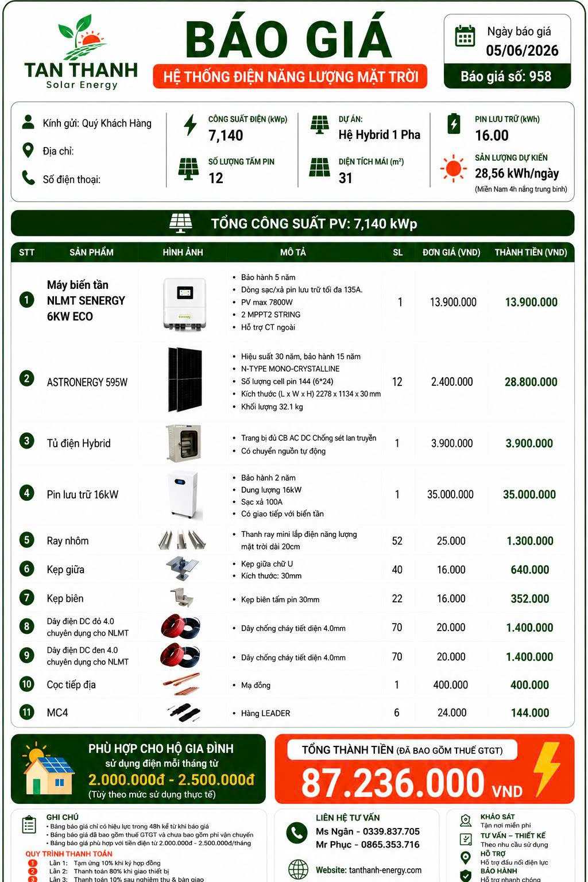Click the Ray nhôm quantity 52
588x882 pixels.
point(397,541)
